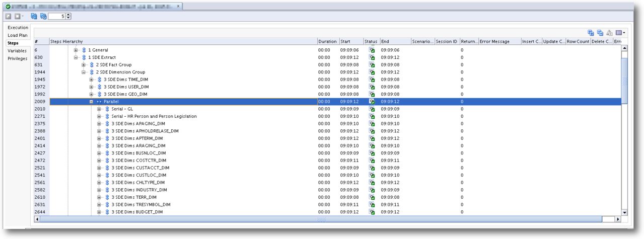Open the Load Plan tab
Screen dimensions: 644x239
(17, 35)
